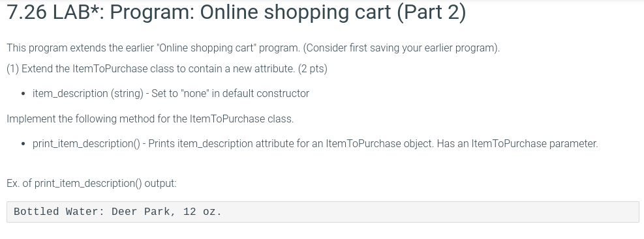Click the line starting "(1) Extend the ItemToPurchase"
Image resolution: width=644 pixels, height=239 pixels.
pos(167,69)
